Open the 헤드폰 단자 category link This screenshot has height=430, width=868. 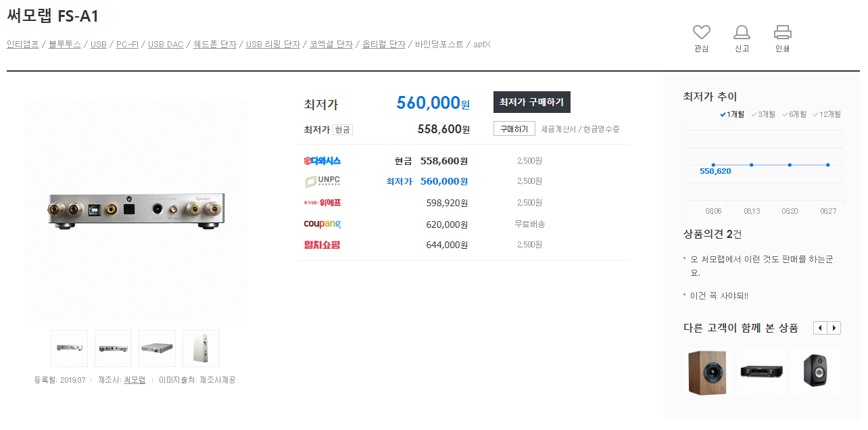click(x=215, y=45)
